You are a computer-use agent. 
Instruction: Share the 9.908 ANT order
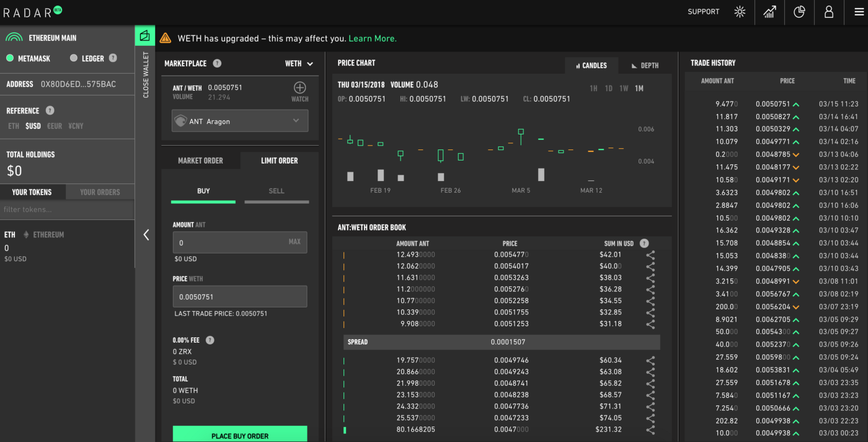(650, 324)
